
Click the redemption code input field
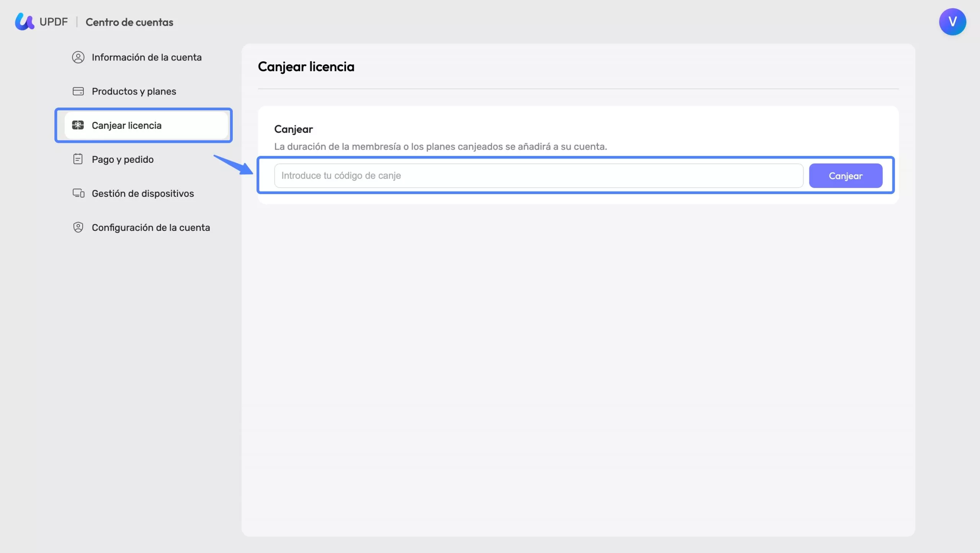click(539, 176)
